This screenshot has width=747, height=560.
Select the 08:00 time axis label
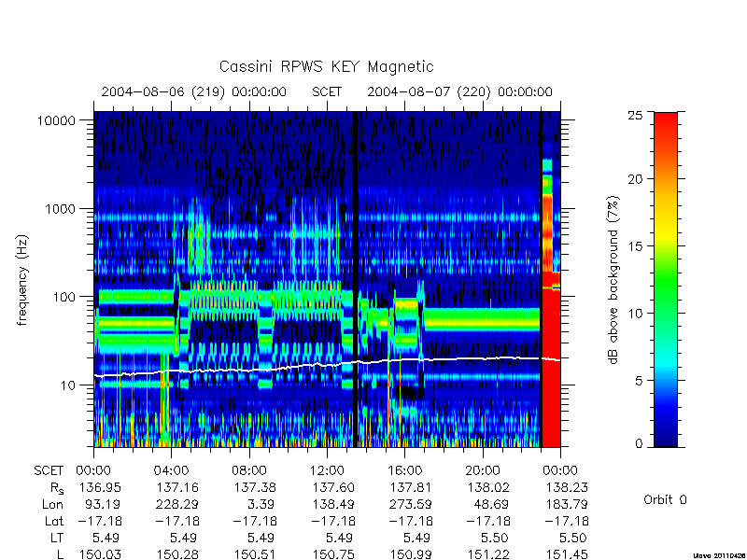pyautogui.click(x=248, y=471)
